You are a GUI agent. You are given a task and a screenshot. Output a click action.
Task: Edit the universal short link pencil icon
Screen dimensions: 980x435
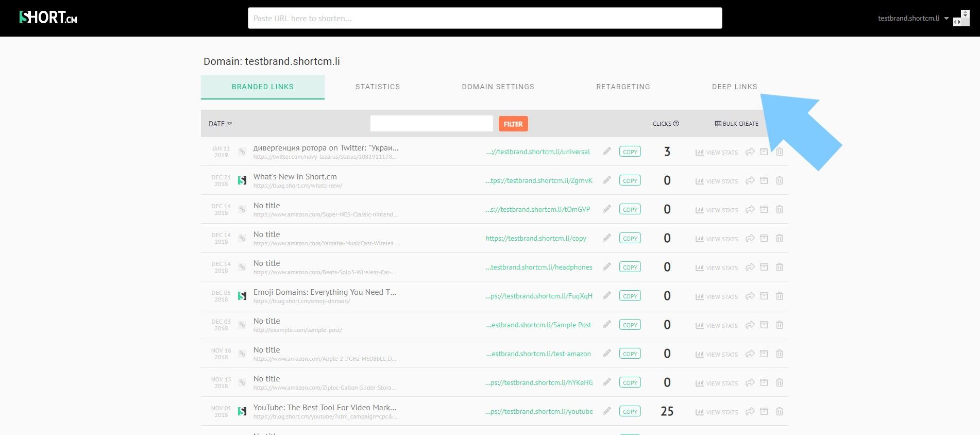pyautogui.click(x=607, y=151)
